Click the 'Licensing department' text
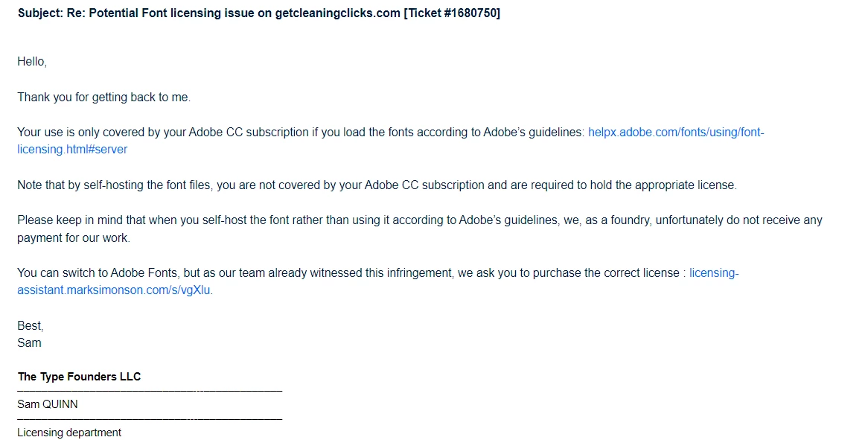This screenshot has height=440, width=868. 69,433
